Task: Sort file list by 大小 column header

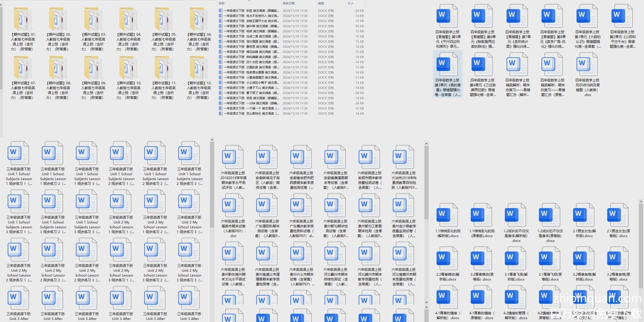Action: pyautogui.click(x=351, y=4)
